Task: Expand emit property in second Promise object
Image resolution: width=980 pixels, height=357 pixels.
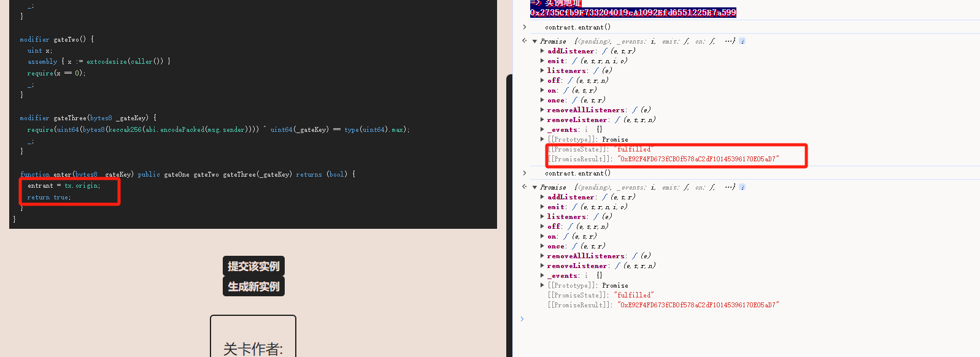Action: [x=542, y=207]
